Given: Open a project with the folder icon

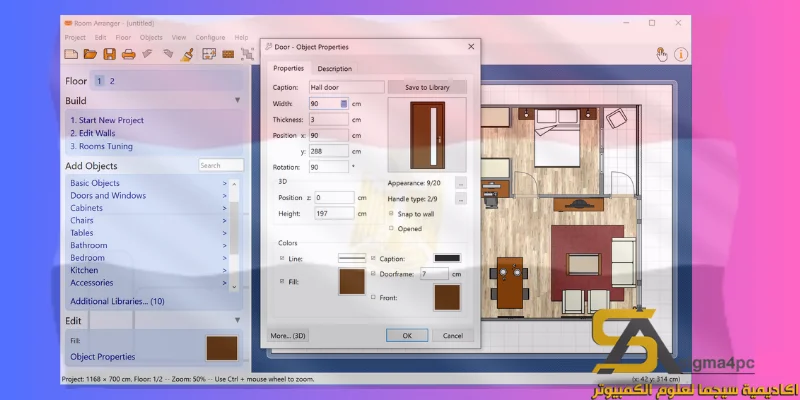Looking at the screenshot, I should [x=90, y=54].
